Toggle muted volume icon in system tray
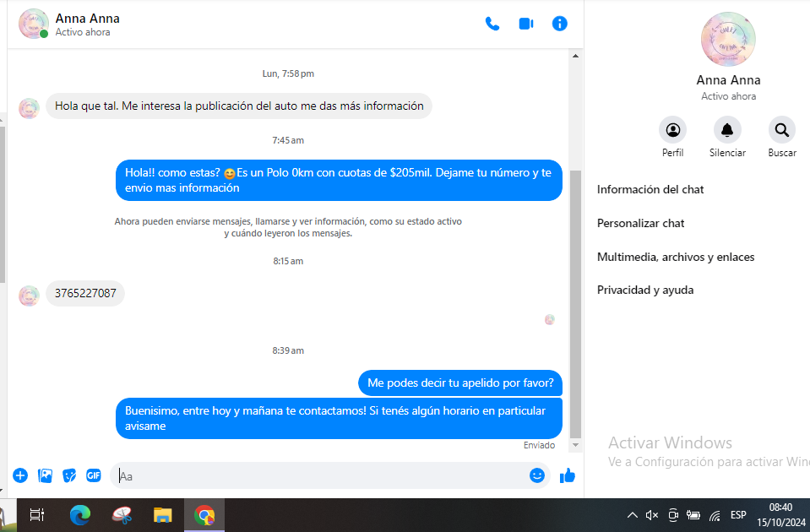810x532 pixels. [x=652, y=515]
